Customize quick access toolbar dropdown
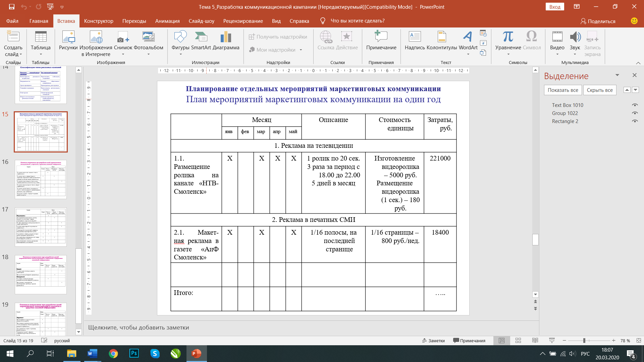Screen dimensions: 644x362 [62, 7]
